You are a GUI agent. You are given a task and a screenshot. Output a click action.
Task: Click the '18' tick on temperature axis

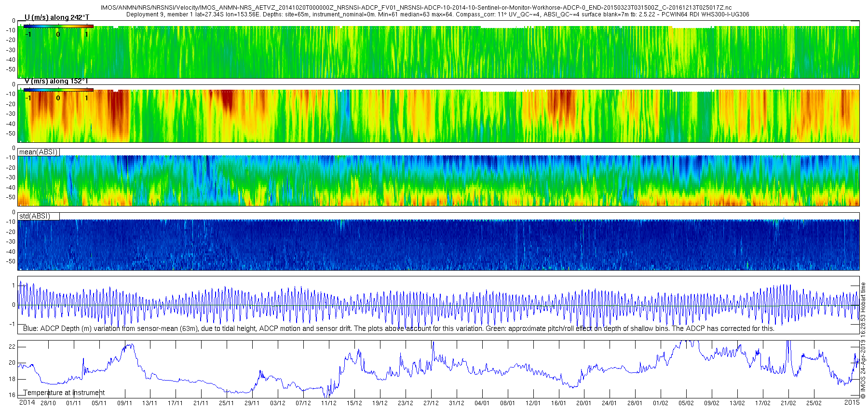[x=12, y=379]
